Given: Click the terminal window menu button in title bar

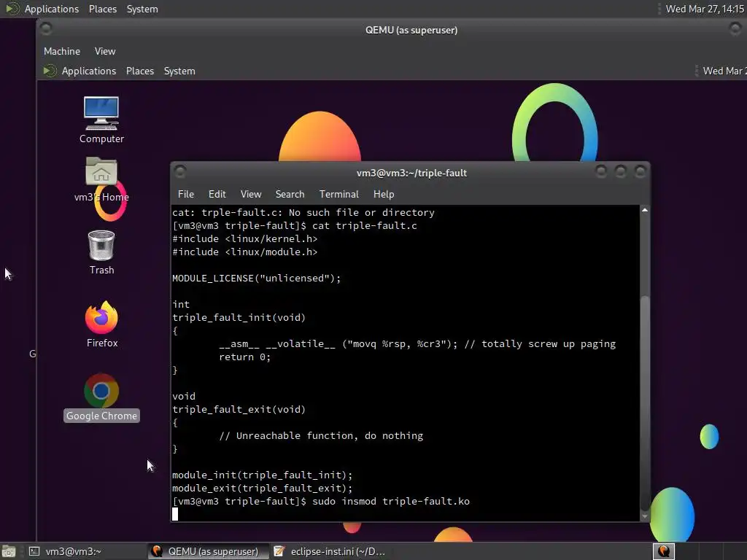Looking at the screenshot, I should coord(180,171).
